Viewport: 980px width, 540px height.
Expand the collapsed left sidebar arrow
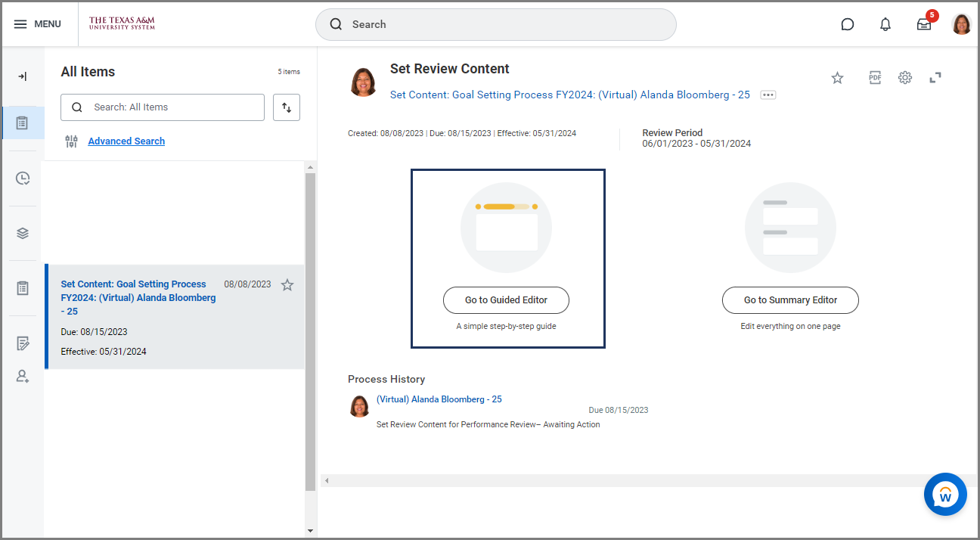pyautogui.click(x=23, y=76)
